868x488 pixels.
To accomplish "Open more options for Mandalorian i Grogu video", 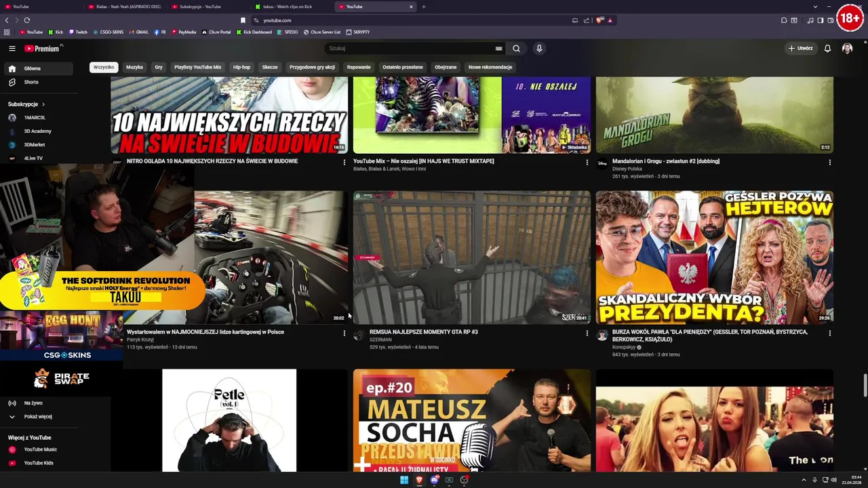I will pyautogui.click(x=829, y=162).
